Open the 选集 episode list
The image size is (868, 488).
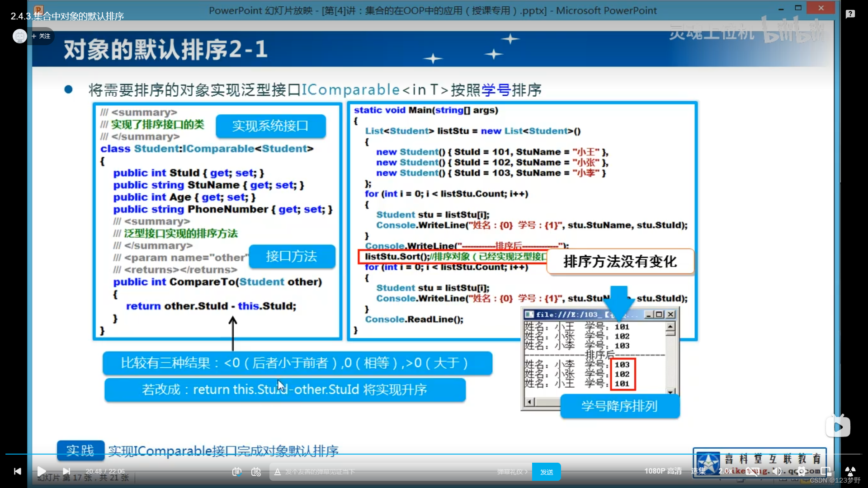pos(698,471)
